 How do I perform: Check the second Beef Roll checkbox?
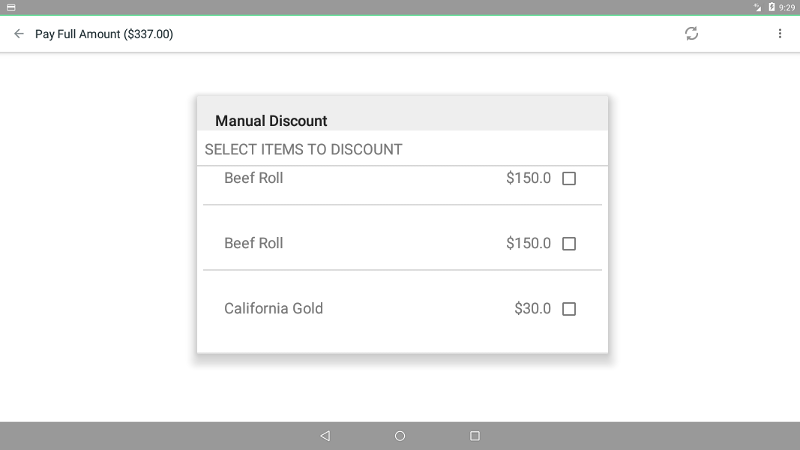[x=569, y=243]
